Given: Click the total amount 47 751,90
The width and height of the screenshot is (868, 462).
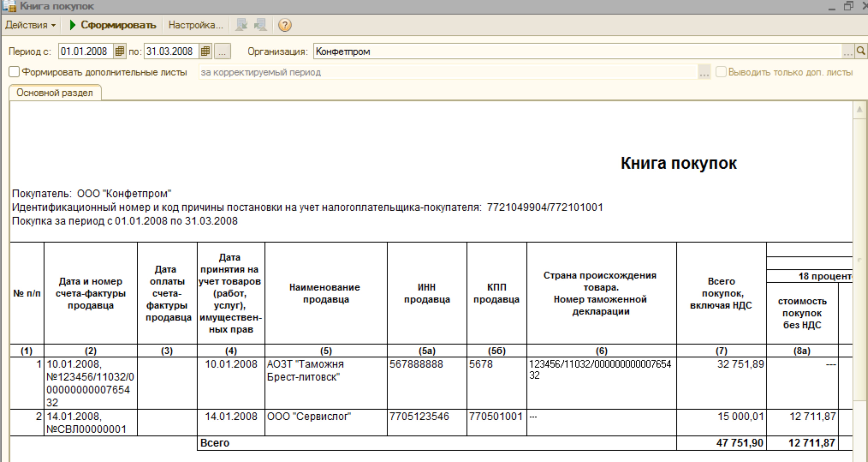Looking at the screenshot, I should 721,443.
